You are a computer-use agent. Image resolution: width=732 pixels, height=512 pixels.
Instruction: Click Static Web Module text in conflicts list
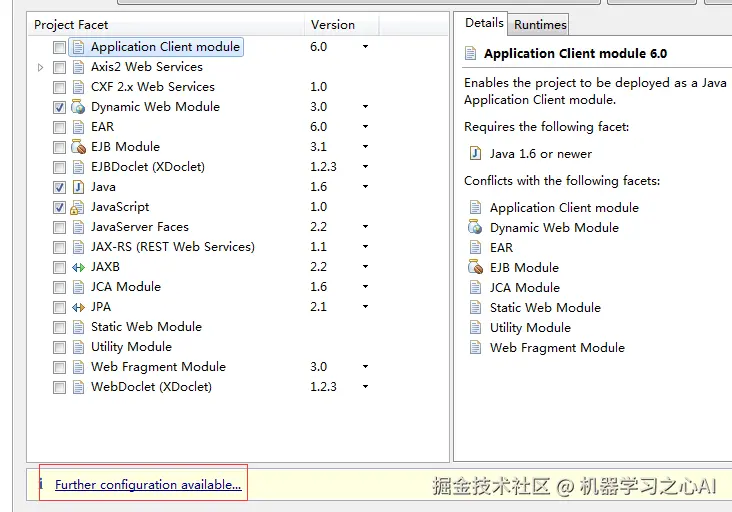[545, 308]
